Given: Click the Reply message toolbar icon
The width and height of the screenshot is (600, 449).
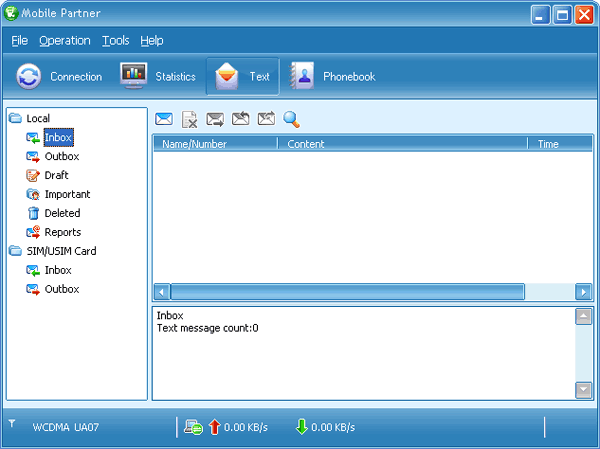Looking at the screenshot, I should click(241, 119).
